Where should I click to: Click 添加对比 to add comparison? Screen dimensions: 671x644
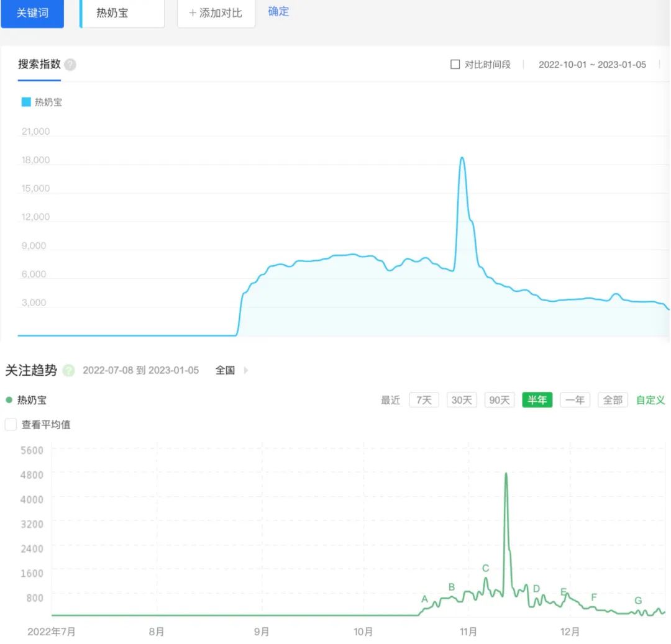pyautogui.click(x=216, y=13)
